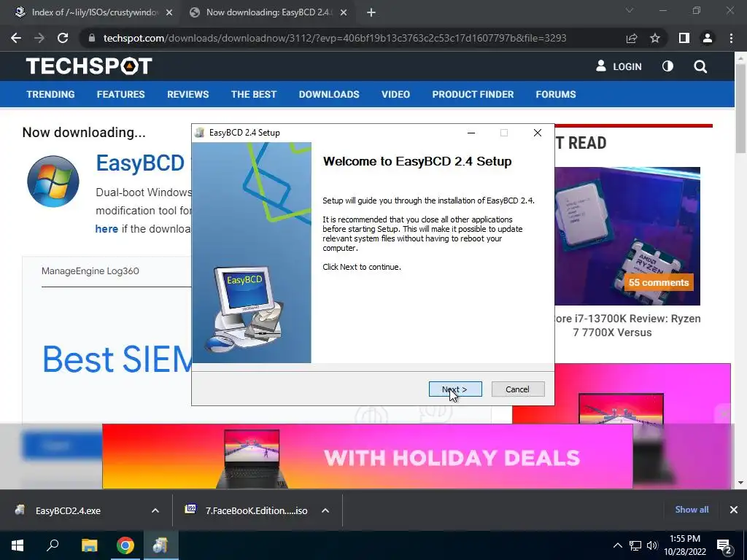Viewport: 747px width, 560px height.
Task: Open File Explorer from taskbar
Action: coord(89,545)
